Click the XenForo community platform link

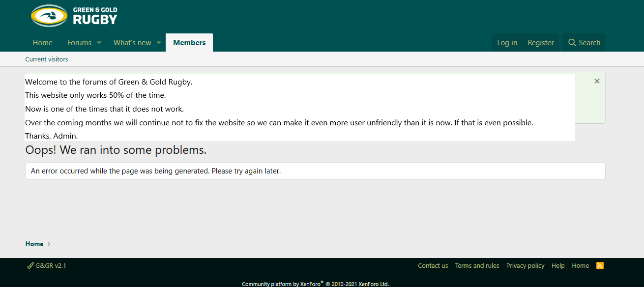(x=315, y=284)
